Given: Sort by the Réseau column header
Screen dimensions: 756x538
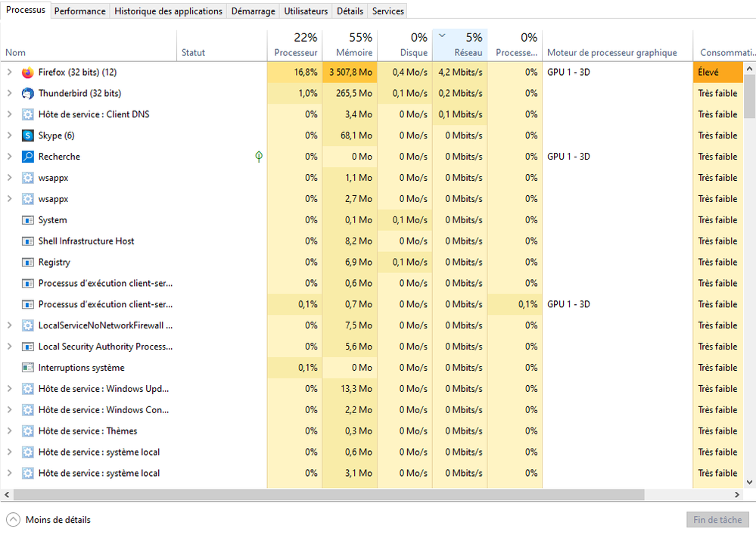Looking at the screenshot, I should coord(460,45).
